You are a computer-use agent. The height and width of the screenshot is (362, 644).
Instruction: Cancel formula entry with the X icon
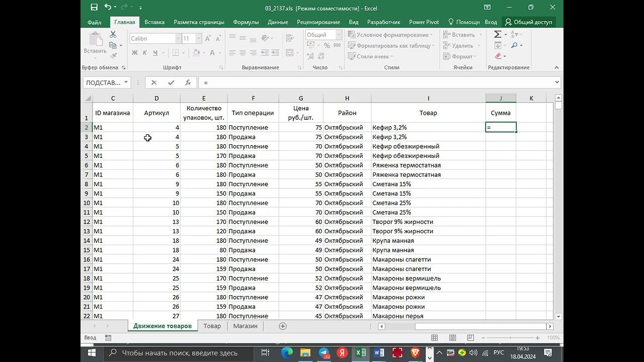pos(154,82)
